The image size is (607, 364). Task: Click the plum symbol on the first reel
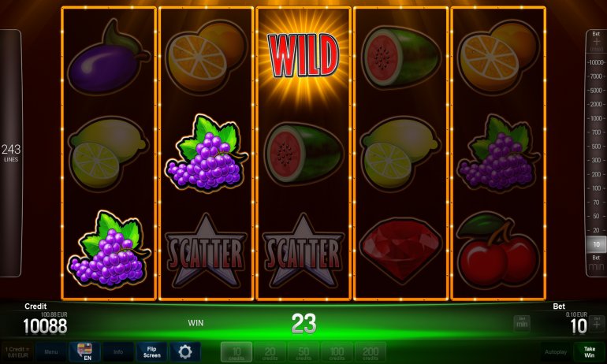[x=108, y=58]
